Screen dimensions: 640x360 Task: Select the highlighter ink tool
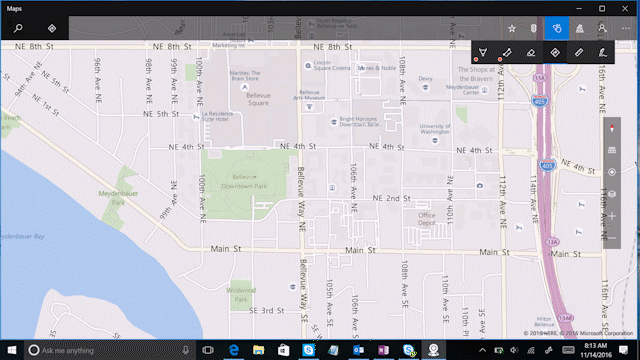[x=507, y=52]
